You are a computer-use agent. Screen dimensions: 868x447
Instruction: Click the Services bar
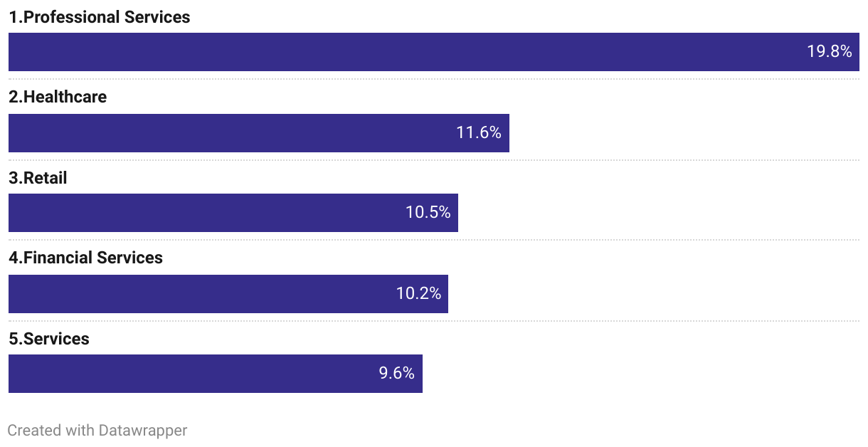click(216, 374)
